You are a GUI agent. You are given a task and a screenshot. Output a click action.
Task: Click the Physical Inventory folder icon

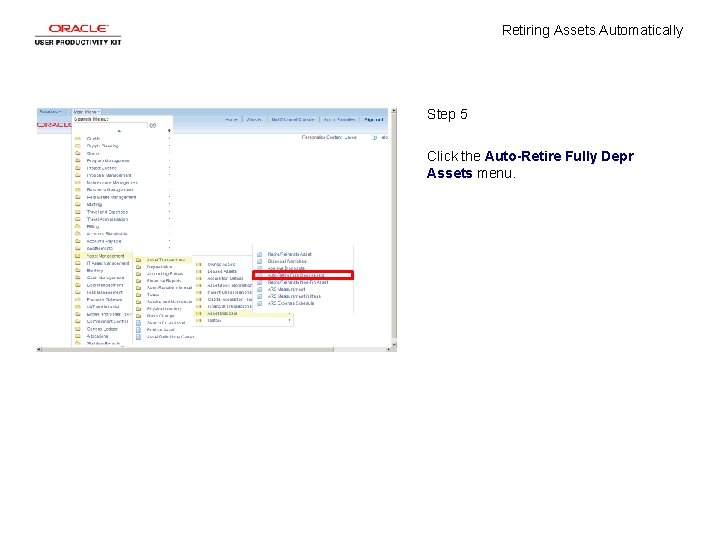[138, 309]
